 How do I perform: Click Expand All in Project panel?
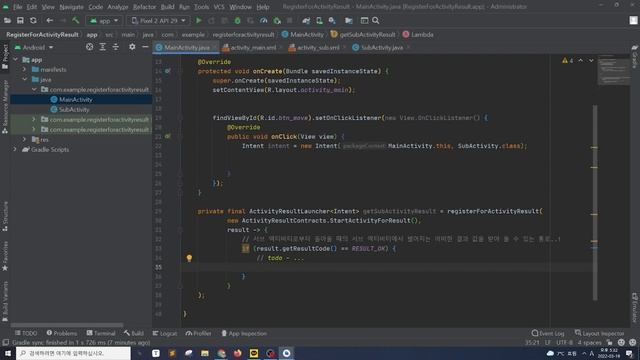coord(102,47)
